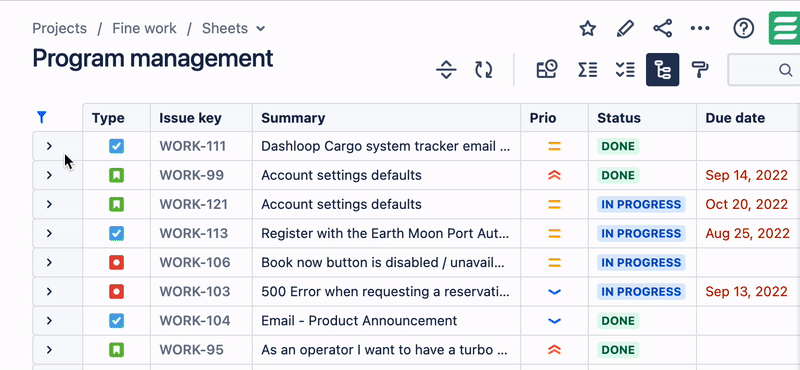
Task: Open the help question mark icon
Action: 744,29
